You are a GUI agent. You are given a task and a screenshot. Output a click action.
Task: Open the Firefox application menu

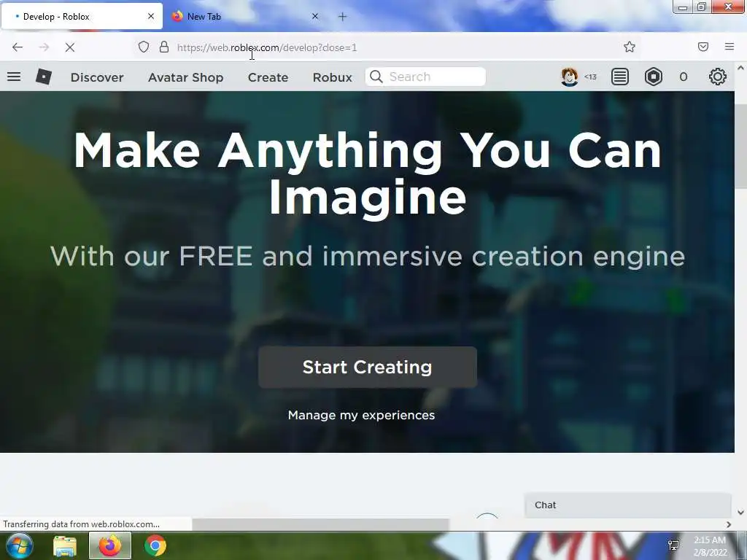[x=729, y=47]
